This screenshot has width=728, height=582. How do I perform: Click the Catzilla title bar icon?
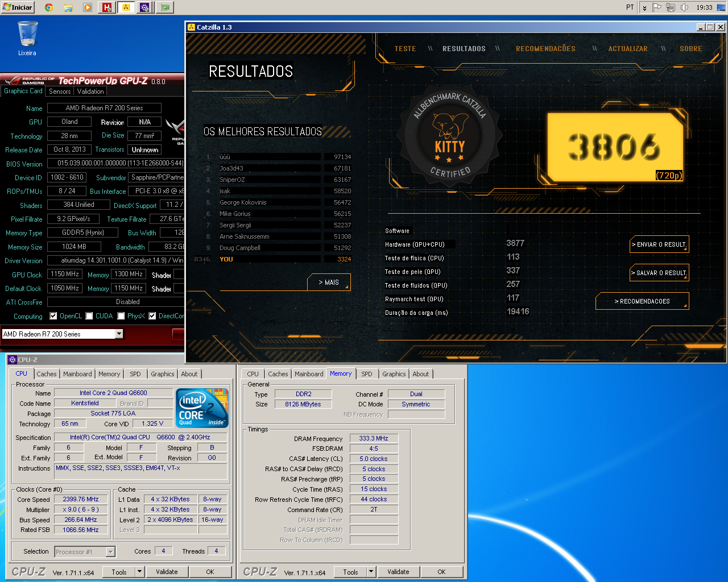click(x=191, y=27)
